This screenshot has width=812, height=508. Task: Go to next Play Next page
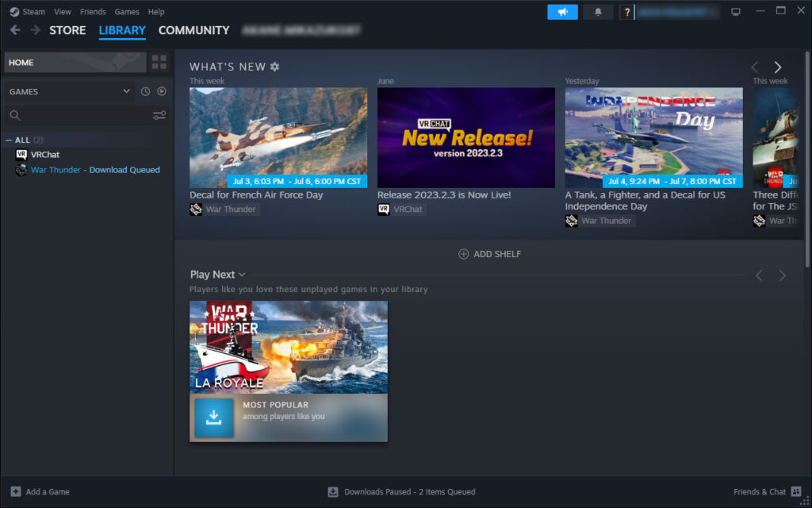click(x=782, y=275)
